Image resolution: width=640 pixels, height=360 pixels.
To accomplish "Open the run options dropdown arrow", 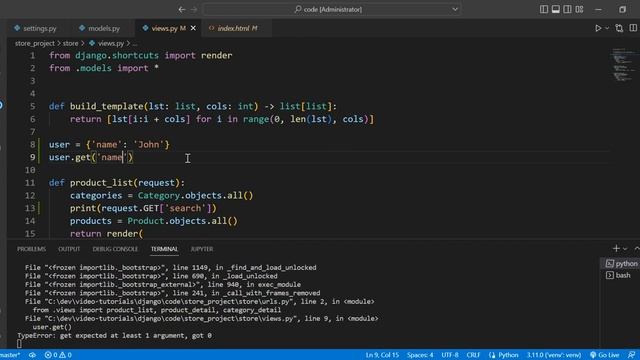I will 607,28.
